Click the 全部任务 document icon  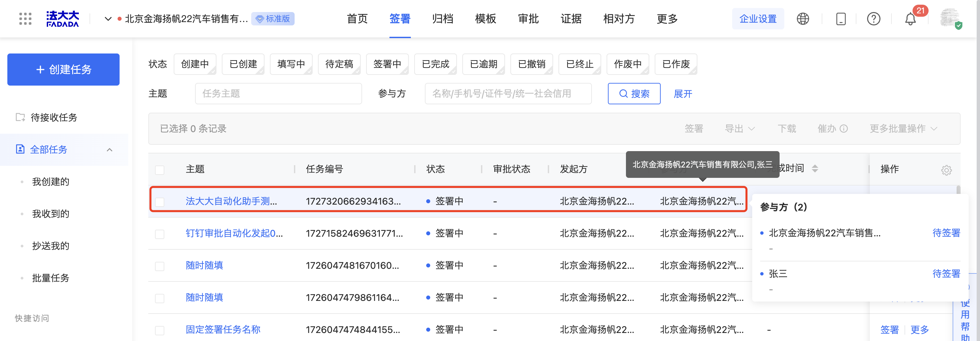20,149
